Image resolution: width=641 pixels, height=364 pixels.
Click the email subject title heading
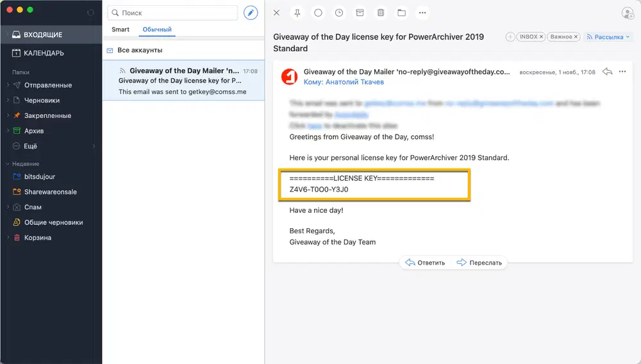coord(378,42)
